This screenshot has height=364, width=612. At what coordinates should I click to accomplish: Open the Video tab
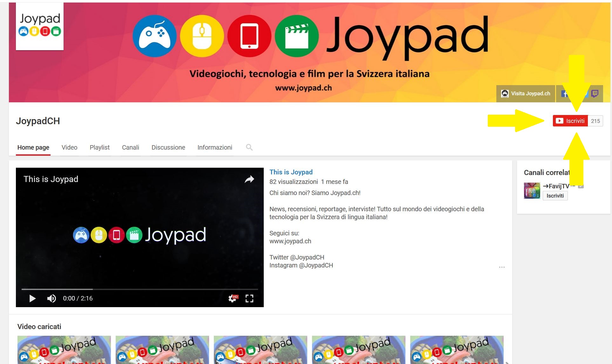[x=70, y=147]
